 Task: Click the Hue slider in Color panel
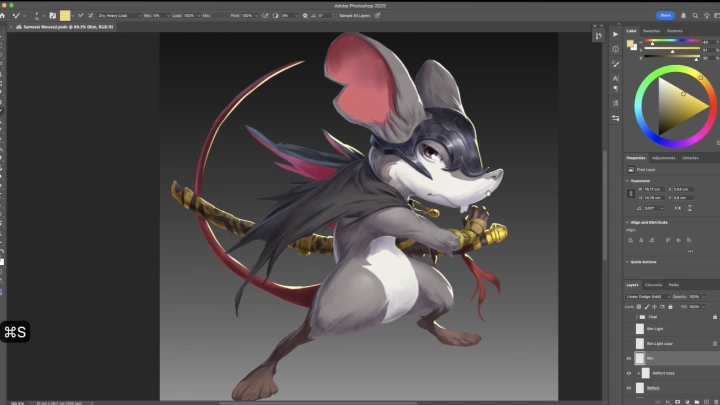click(672, 41)
